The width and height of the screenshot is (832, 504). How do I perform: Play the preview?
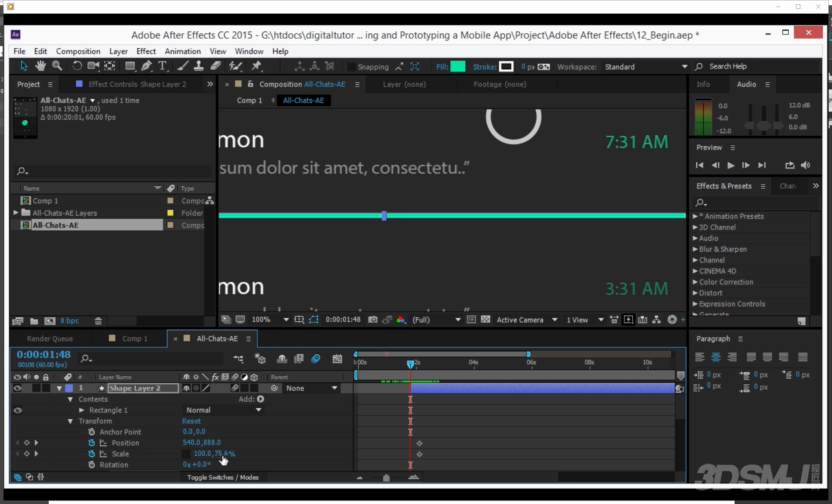731,165
